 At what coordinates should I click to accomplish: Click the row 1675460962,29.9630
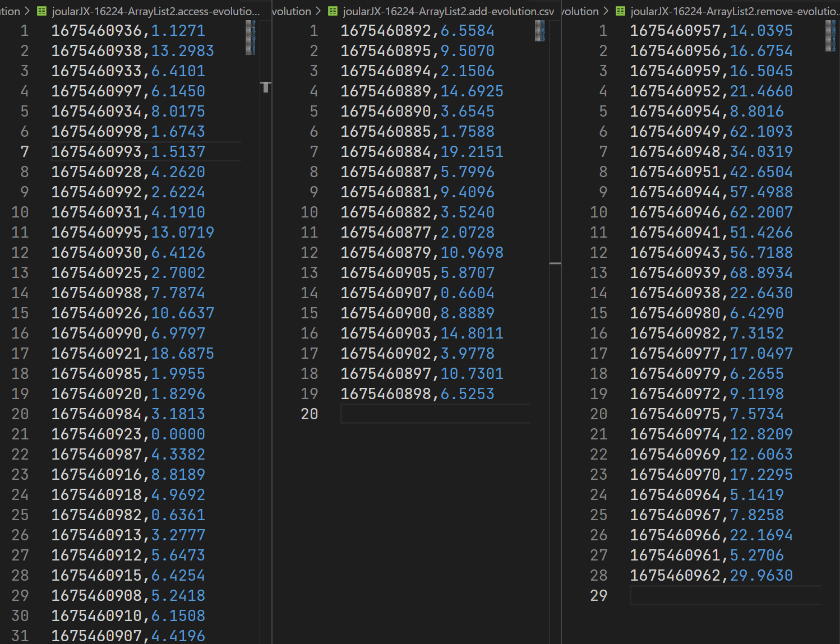pyautogui.click(x=712, y=576)
